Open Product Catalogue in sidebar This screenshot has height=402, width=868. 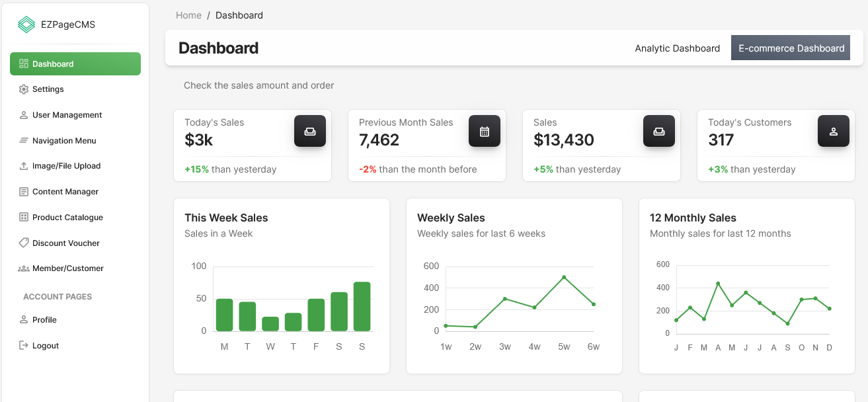click(67, 218)
